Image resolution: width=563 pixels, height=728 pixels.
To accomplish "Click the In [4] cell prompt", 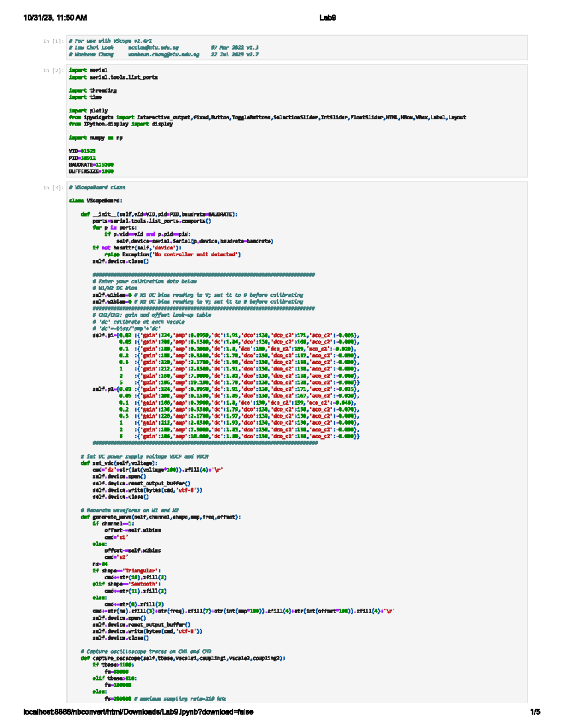I will tap(53, 188).
